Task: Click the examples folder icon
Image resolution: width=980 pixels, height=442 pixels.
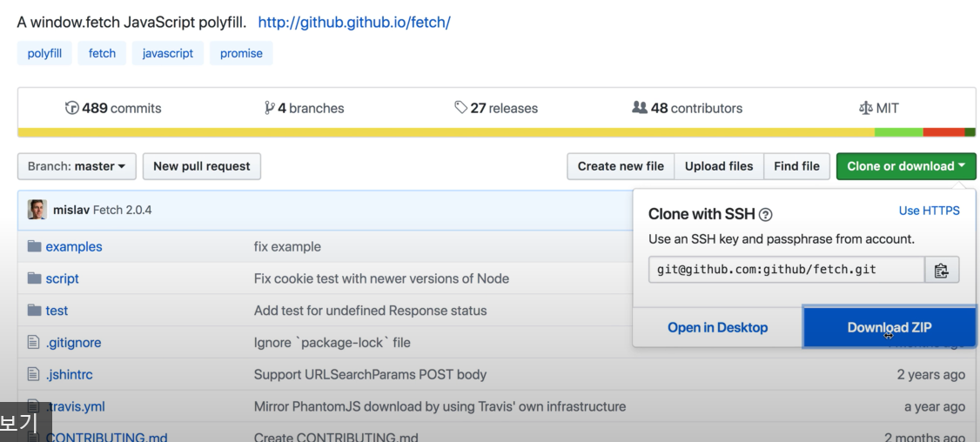Action: point(35,246)
